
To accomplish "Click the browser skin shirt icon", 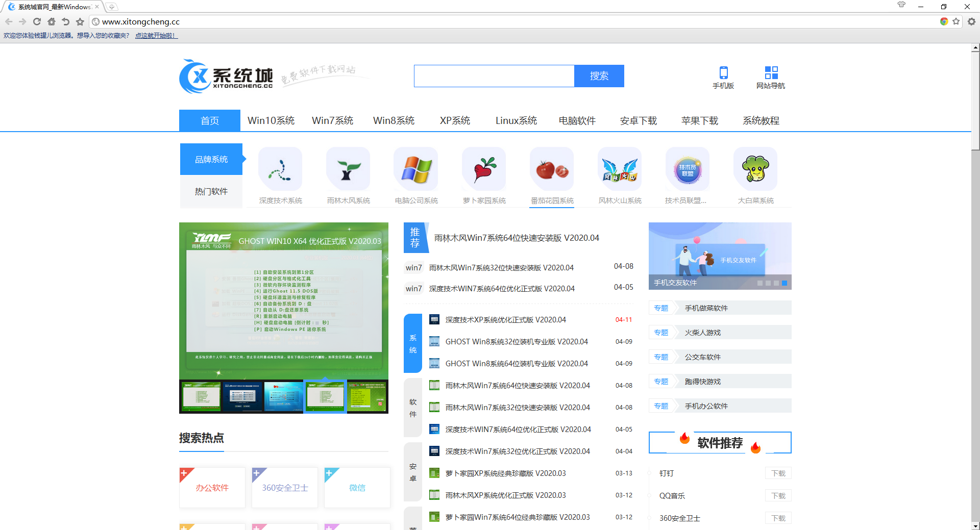I will [901, 5].
